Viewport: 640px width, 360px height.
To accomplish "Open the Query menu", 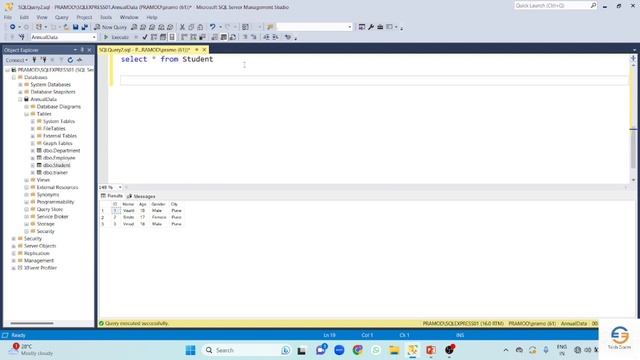I will [62, 17].
